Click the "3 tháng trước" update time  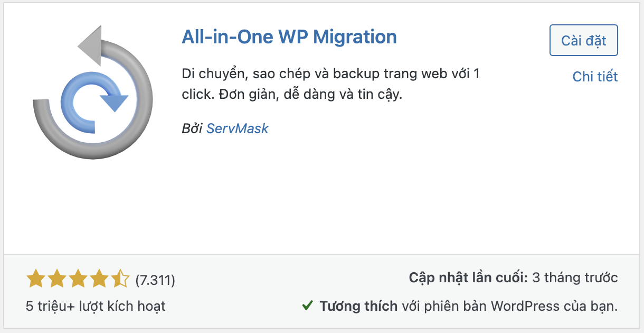575,278
